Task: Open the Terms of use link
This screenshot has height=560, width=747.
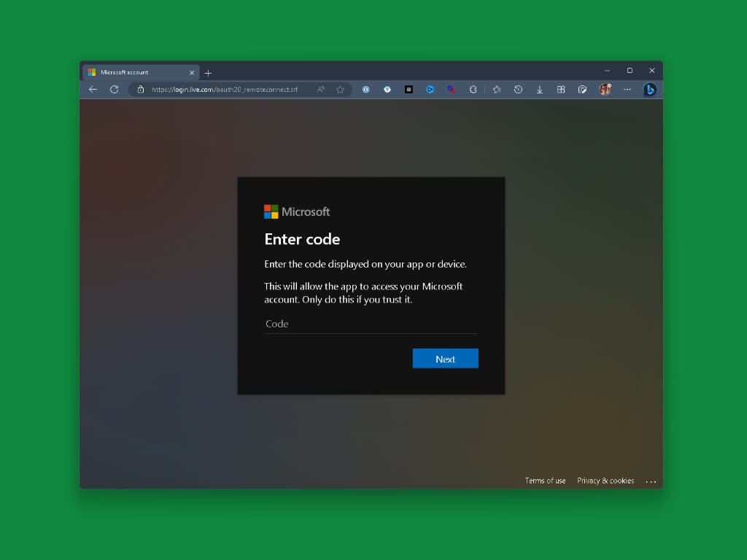Action: click(546, 481)
